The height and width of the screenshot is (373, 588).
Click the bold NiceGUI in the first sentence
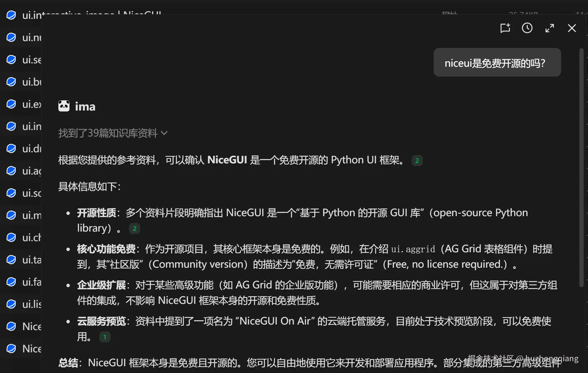click(227, 160)
